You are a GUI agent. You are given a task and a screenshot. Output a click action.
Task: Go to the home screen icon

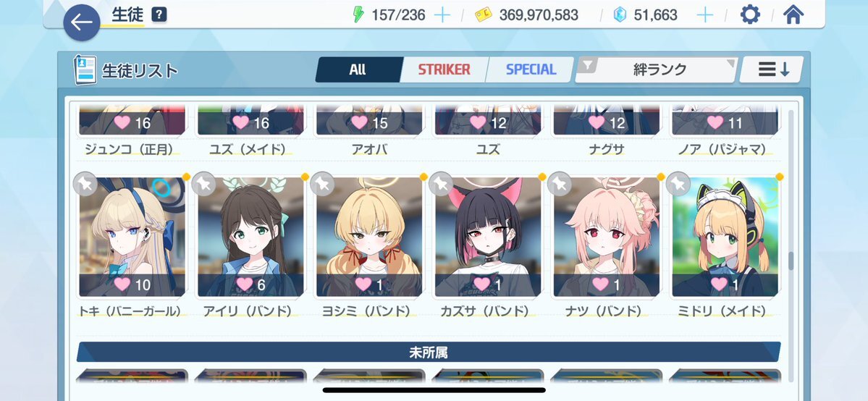pyautogui.click(x=793, y=14)
